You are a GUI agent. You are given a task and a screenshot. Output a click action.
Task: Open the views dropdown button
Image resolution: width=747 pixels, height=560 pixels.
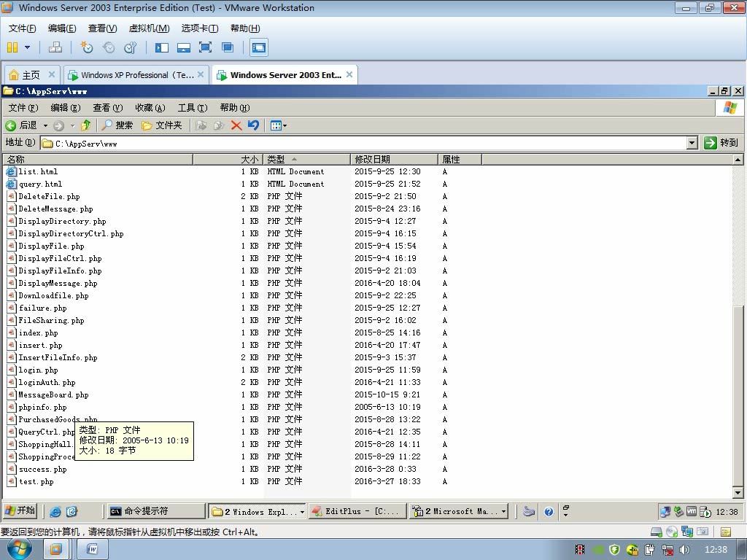click(x=278, y=125)
